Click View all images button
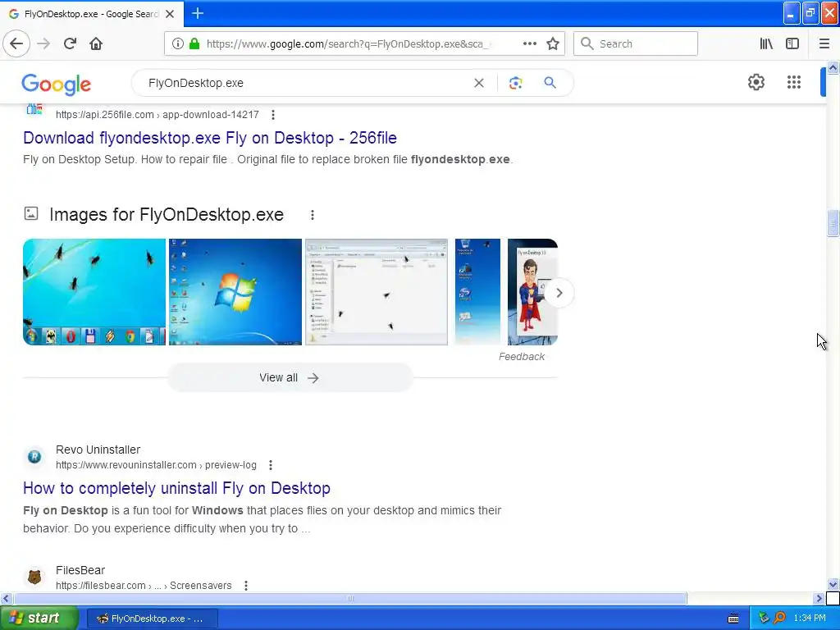Screen dimensions: 840x630 pyautogui.click(x=290, y=377)
